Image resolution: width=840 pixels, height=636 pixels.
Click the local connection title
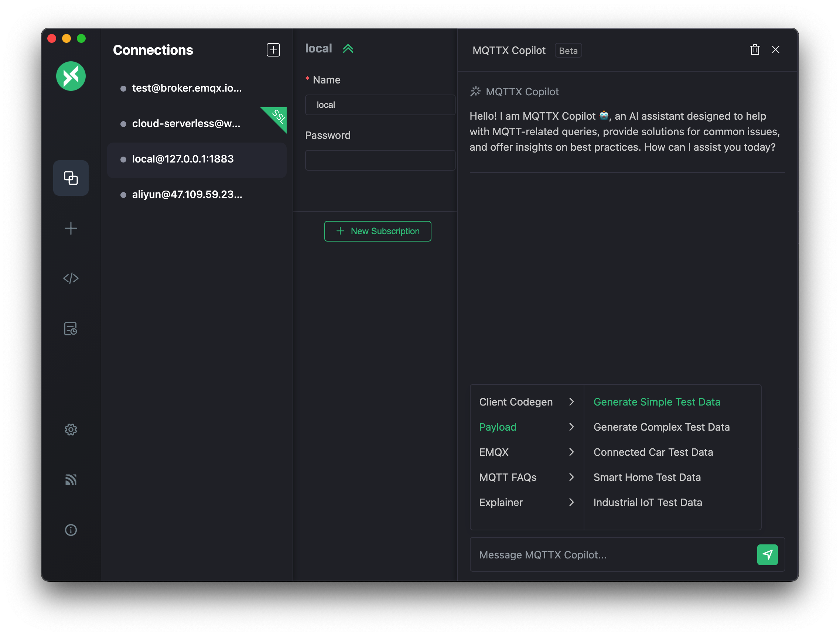[318, 49]
